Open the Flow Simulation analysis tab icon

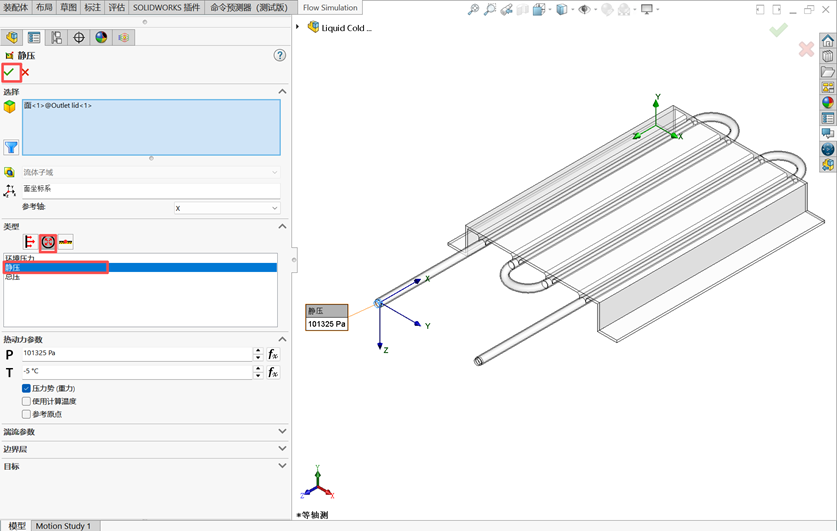124,37
